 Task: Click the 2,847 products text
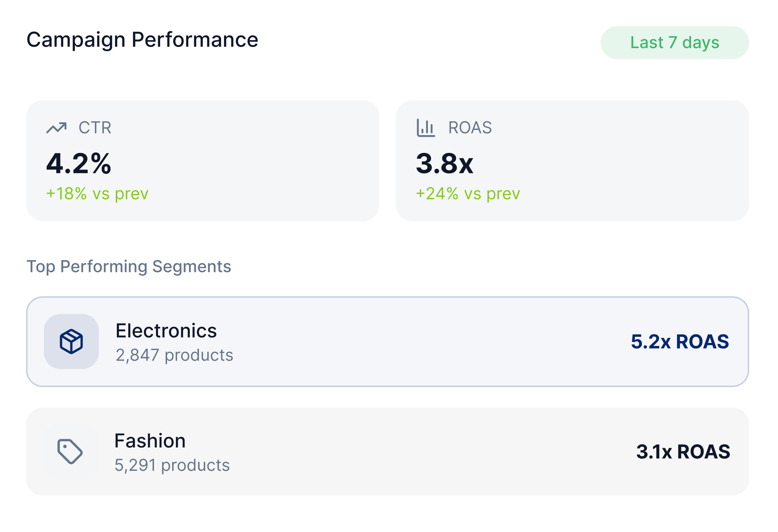tap(174, 355)
